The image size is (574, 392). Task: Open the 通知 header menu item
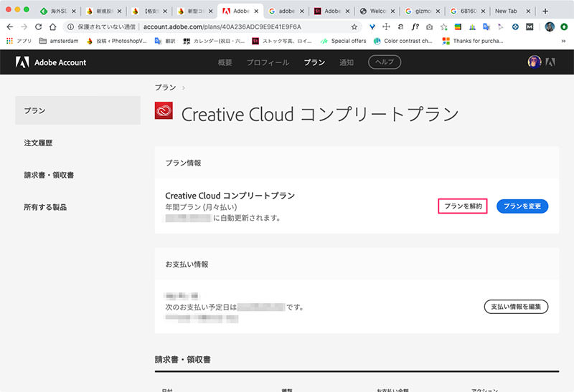[347, 62]
